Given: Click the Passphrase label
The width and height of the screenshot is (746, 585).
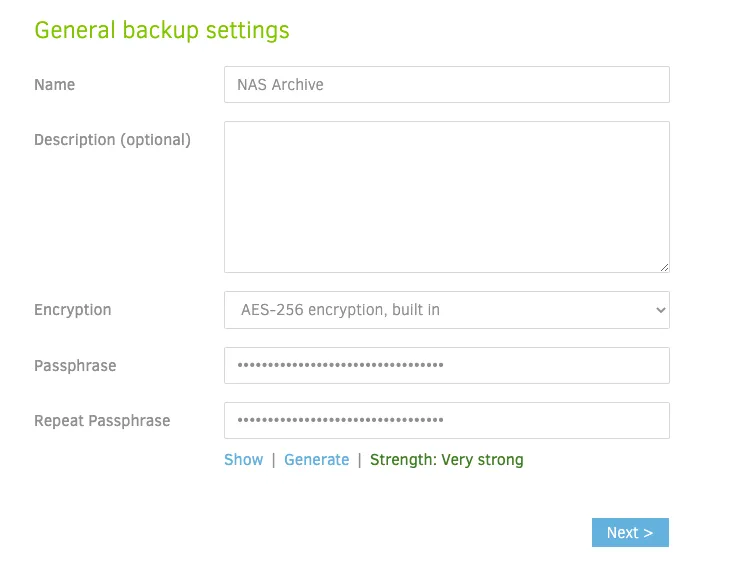Looking at the screenshot, I should click(75, 366).
